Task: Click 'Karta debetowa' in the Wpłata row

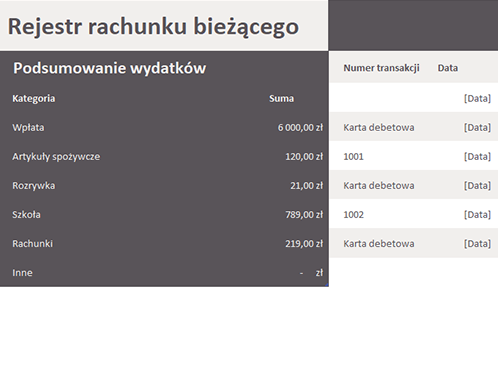Action: (x=379, y=127)
